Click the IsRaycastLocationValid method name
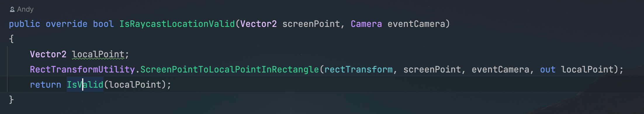The height and width of the screenshot is (114, 644). point(177,24)
